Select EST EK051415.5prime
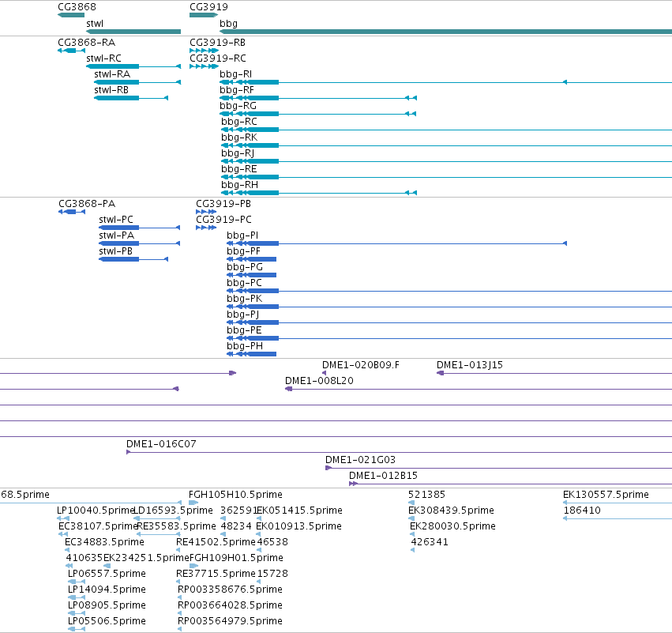This screenshot has height=633, width=672. 299,511
